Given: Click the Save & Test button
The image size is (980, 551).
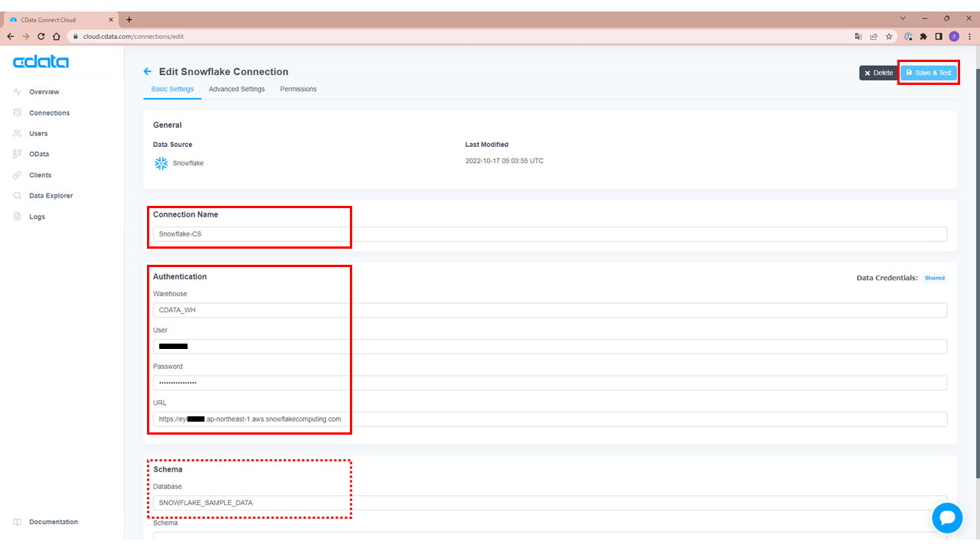Looking at the screenshot, I should coord(929,73).
